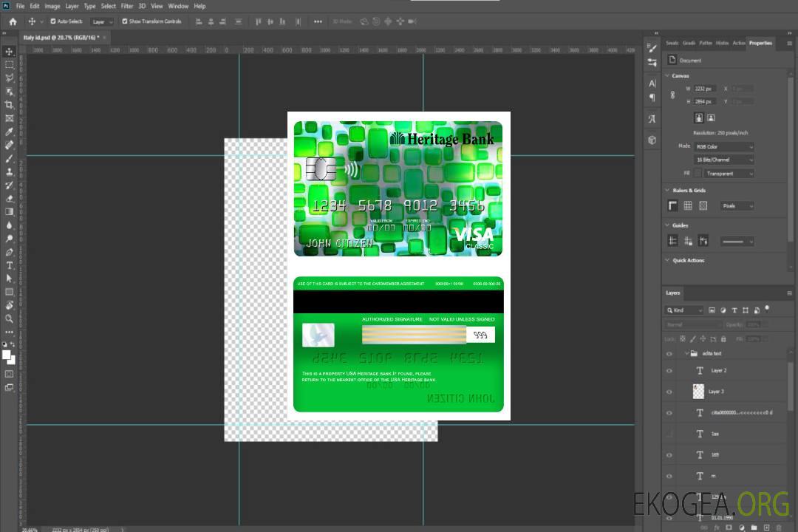Hide Layer 2 using its eye icon

(x=669, y=370)
